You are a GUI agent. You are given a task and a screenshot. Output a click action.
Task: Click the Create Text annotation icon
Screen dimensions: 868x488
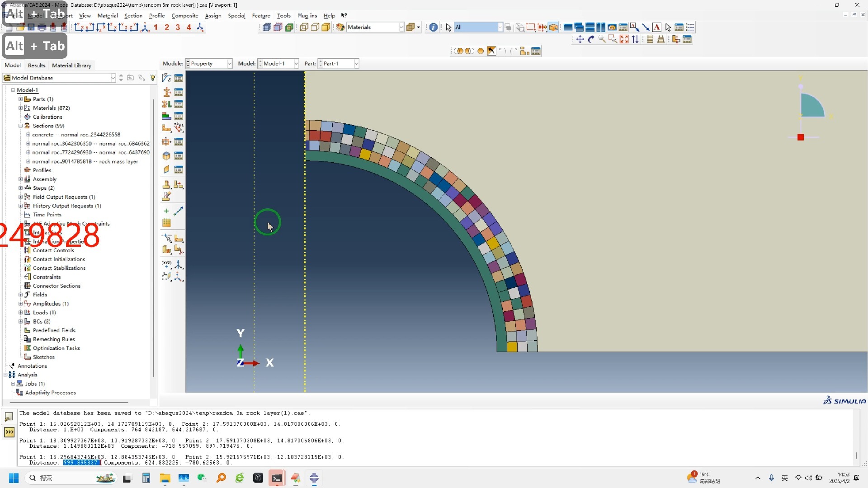click(657, 28)
